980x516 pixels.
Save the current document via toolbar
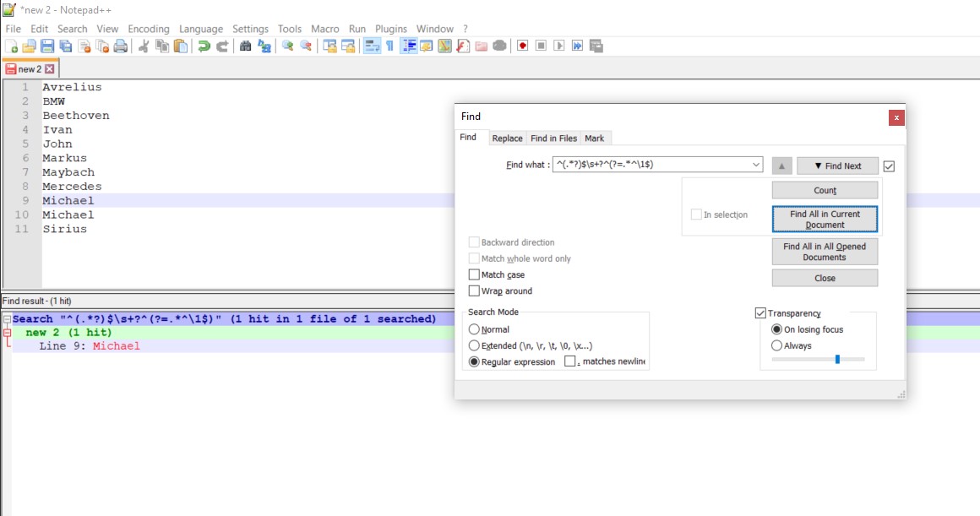coord(47,46)
